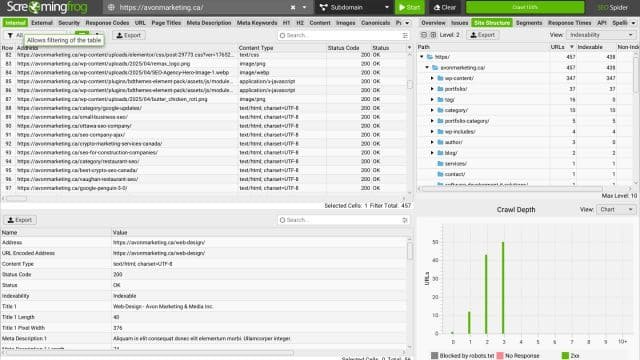Open the Segments tab
640x360 pixels.
tap(529, 23)
